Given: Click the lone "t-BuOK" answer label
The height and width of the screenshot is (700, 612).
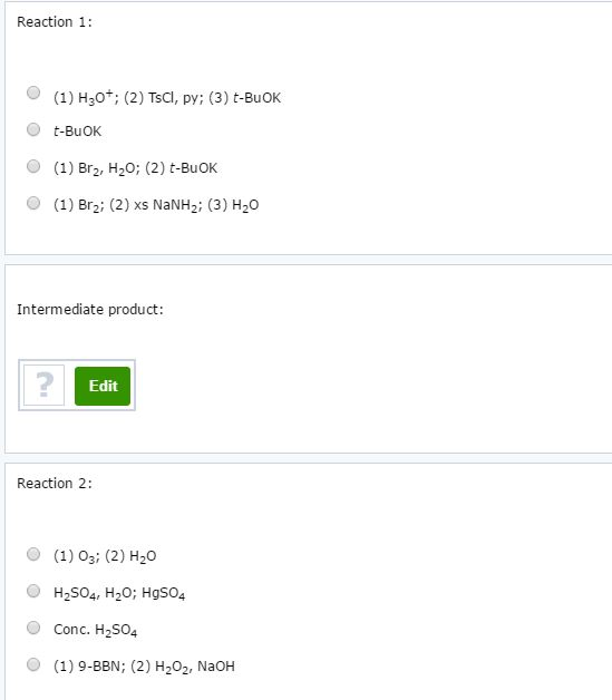Looking at the screenshot, I should tap(77, 131).
